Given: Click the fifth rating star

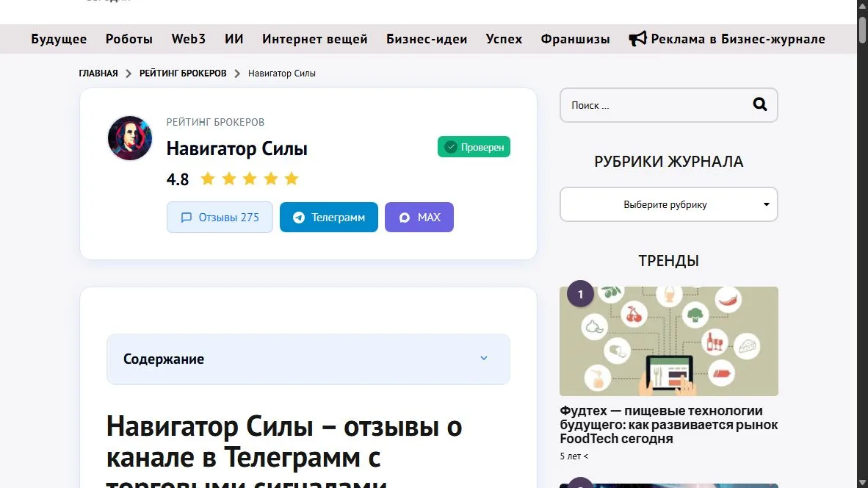Looking at the screenshot, I should point(292,179).
